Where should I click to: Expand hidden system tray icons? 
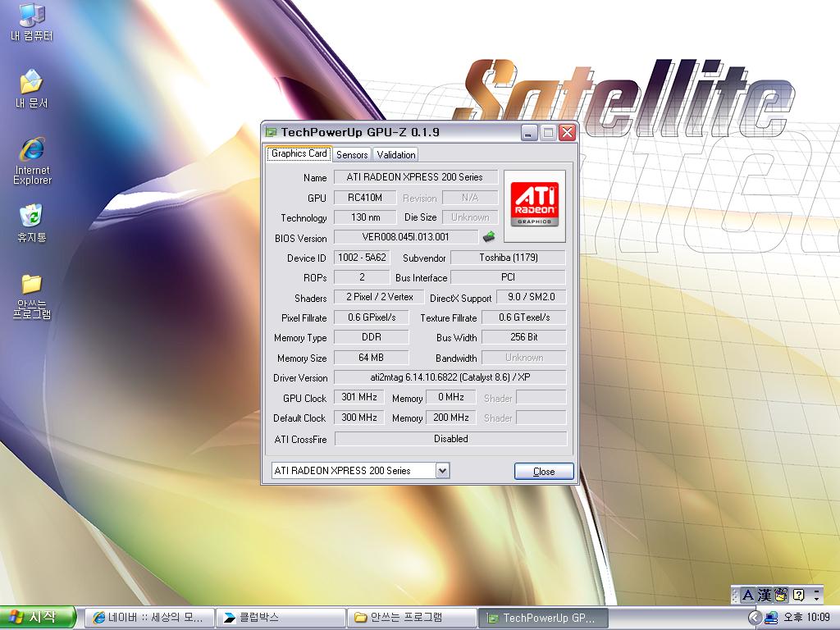point(755,618)
